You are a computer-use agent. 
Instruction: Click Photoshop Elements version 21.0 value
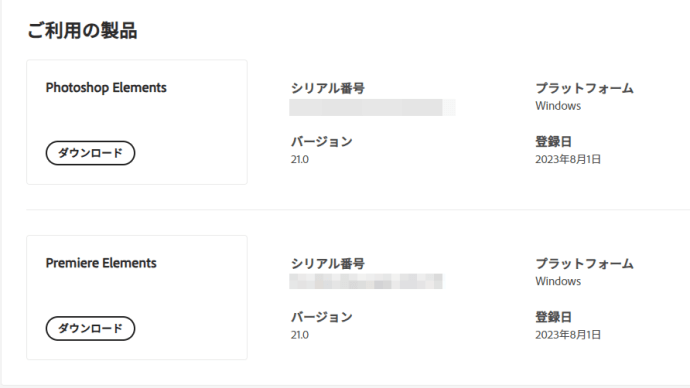[300, 159]
